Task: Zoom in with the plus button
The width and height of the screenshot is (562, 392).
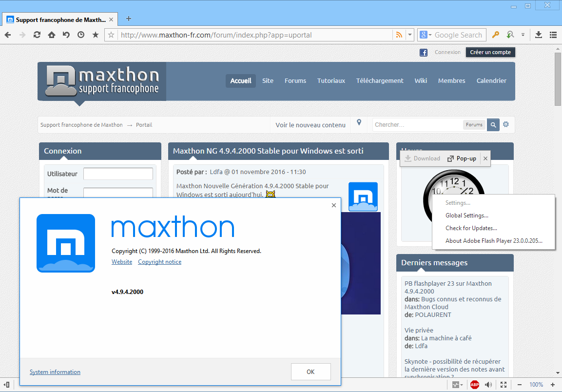Action: coord(553,385)
